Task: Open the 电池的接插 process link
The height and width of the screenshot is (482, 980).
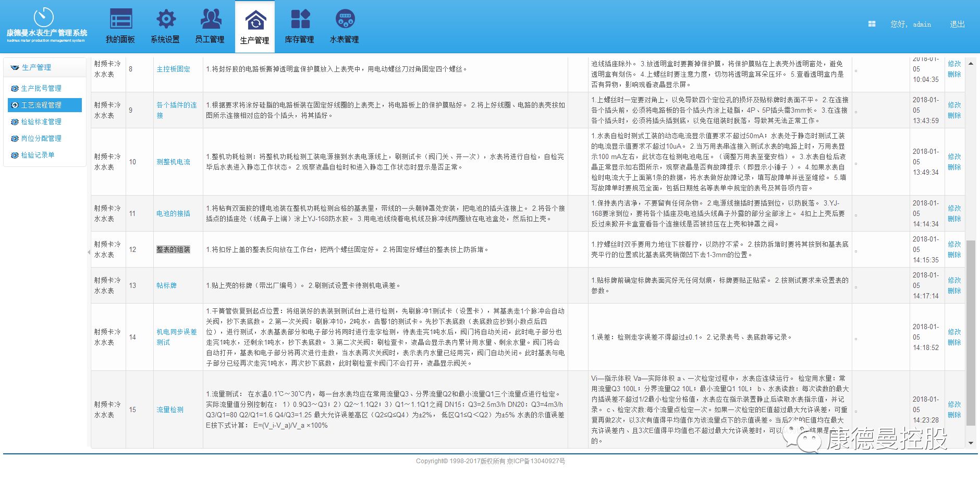Action: [x=173, y=213]
